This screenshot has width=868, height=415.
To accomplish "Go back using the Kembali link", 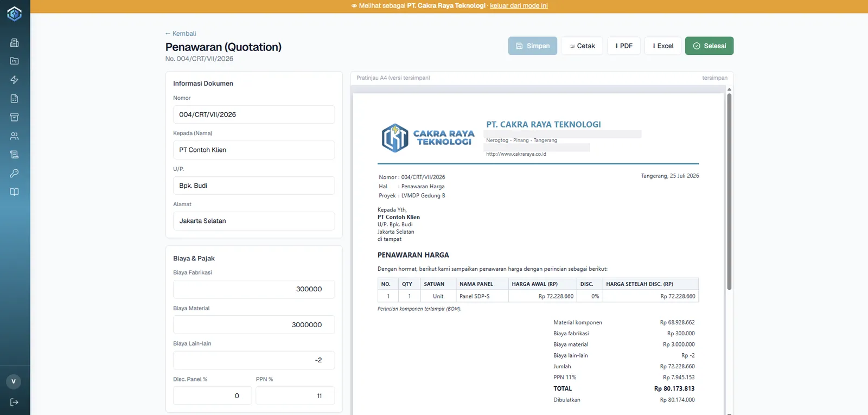I will click(181, 34).
